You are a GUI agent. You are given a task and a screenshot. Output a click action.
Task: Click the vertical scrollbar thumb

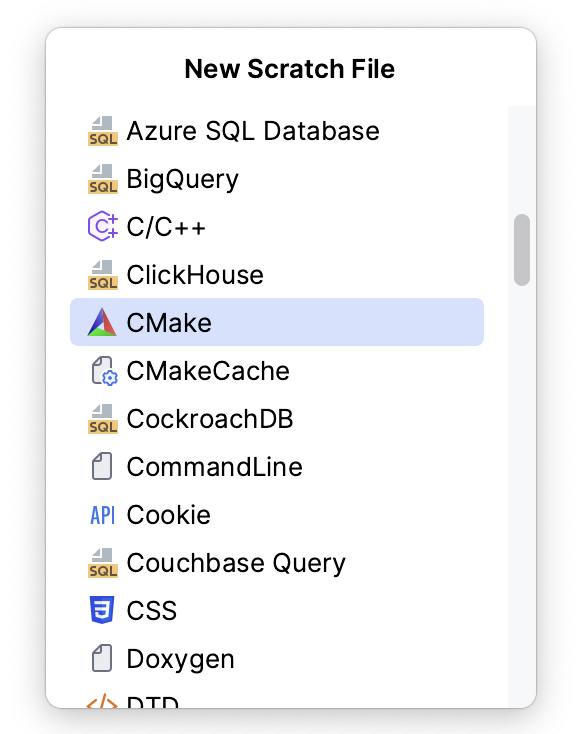pos(522,250)
